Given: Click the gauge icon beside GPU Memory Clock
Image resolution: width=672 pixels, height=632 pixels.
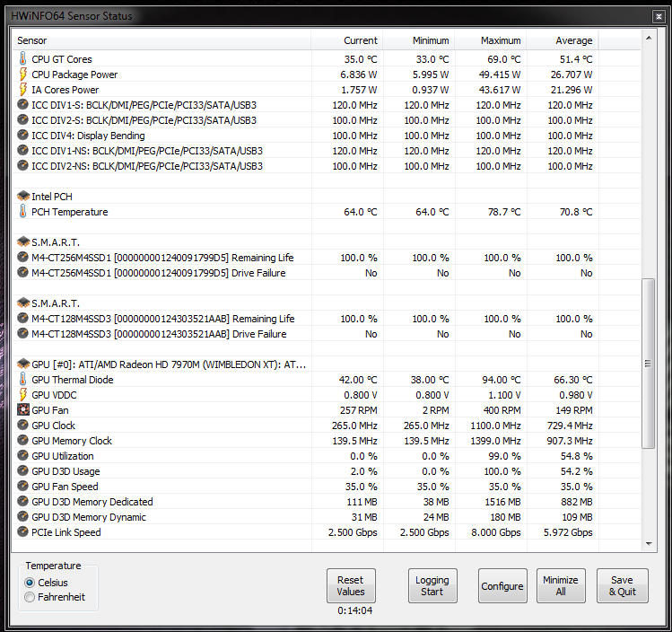Looking at the screenshot, I should (22, 441).
